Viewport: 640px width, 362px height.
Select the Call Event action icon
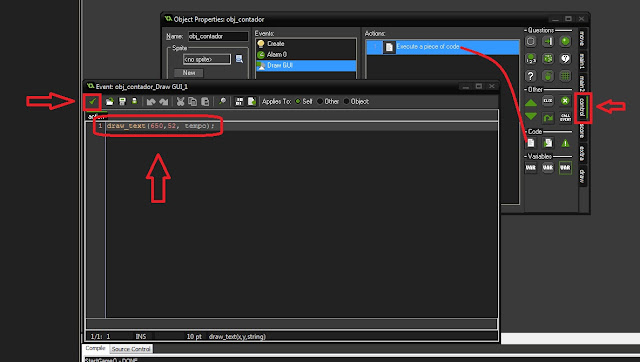click(565, 118)
